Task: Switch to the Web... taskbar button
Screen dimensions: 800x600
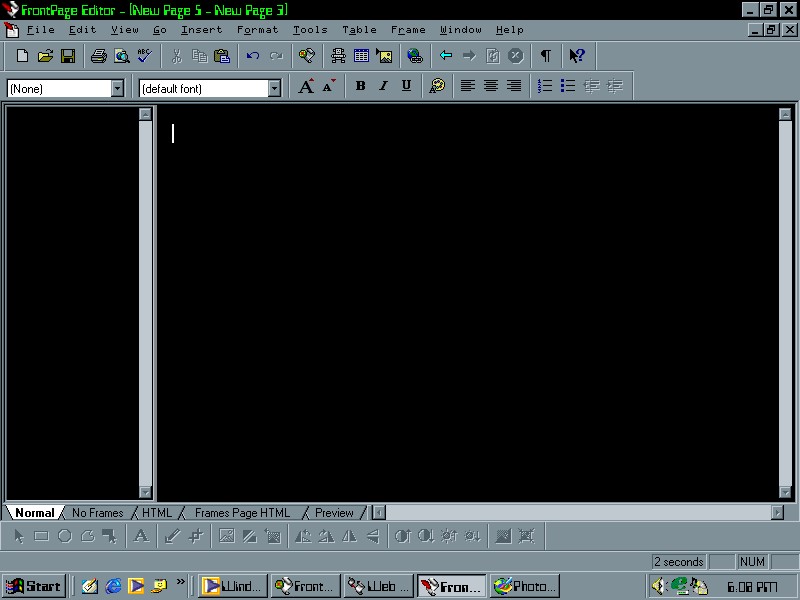Action: click(x=378, y=586)
